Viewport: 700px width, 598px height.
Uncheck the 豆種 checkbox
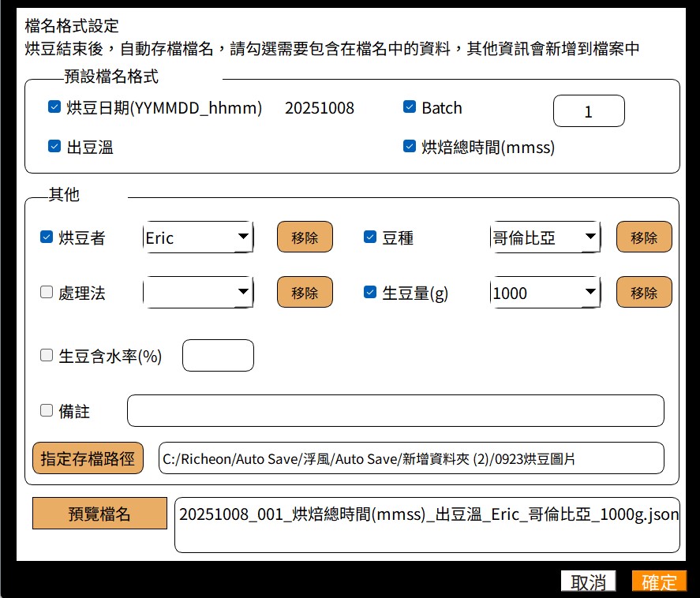tap(369, 236)
